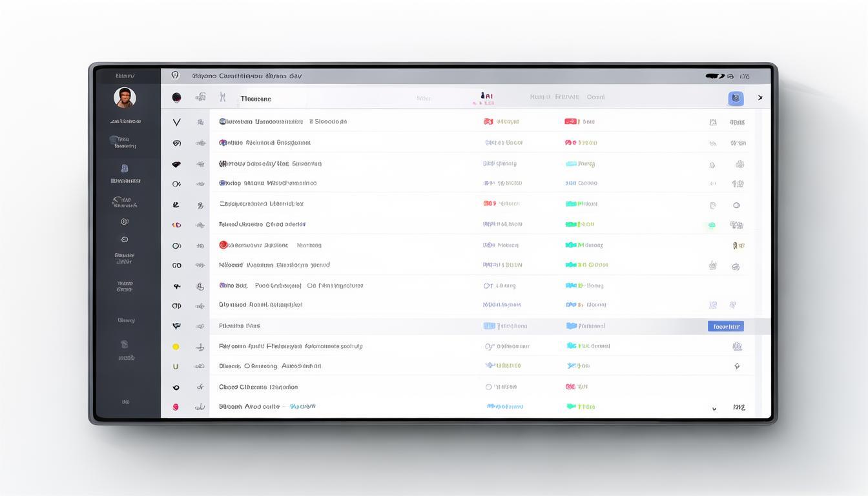Click the fork-shaped tool icon in the header row

[223, 98]
